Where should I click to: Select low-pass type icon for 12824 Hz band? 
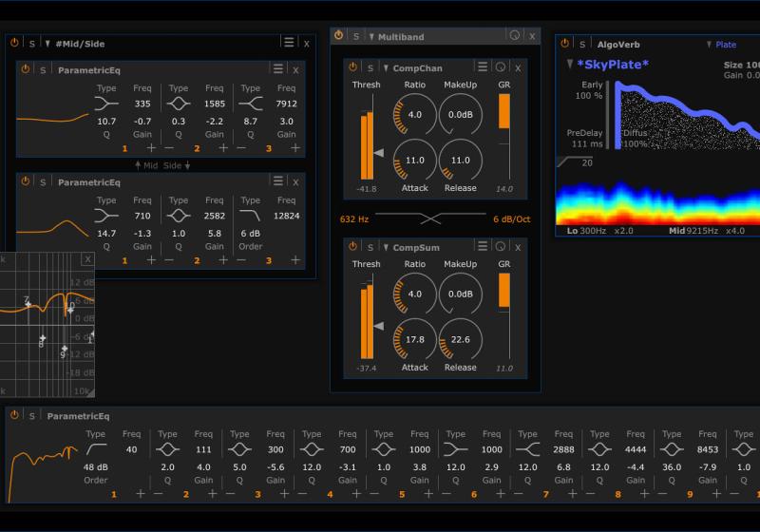[251, 215]
